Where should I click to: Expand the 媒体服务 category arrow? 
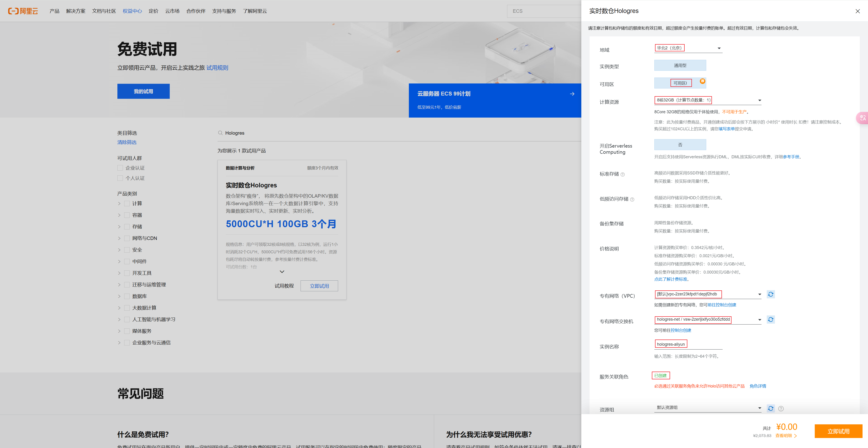(x=119, y=331)
